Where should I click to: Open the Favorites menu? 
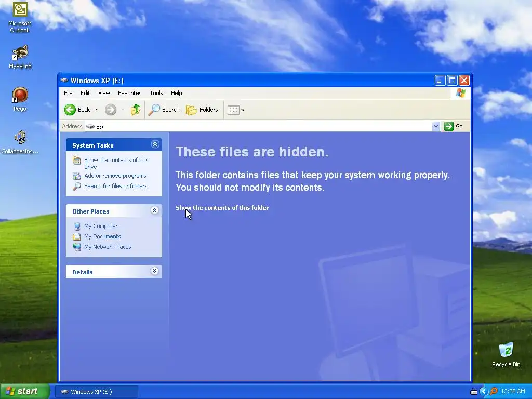coord(129,93)
